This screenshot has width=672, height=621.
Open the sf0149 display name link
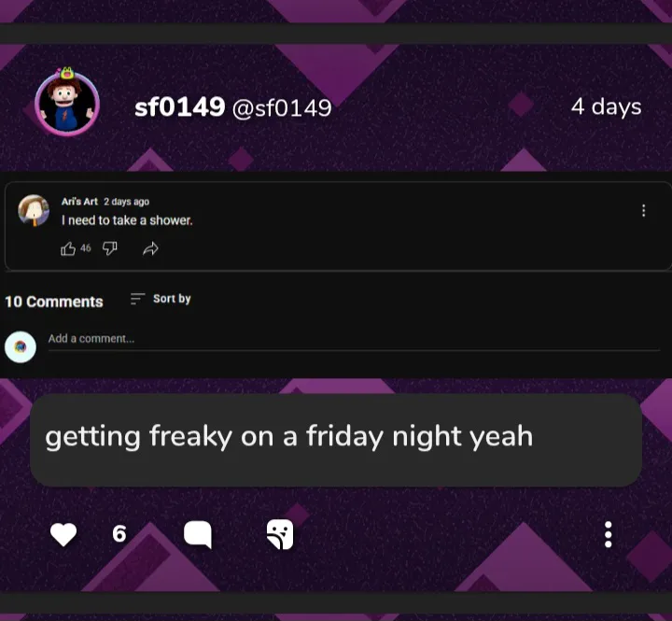click(179, 107)
